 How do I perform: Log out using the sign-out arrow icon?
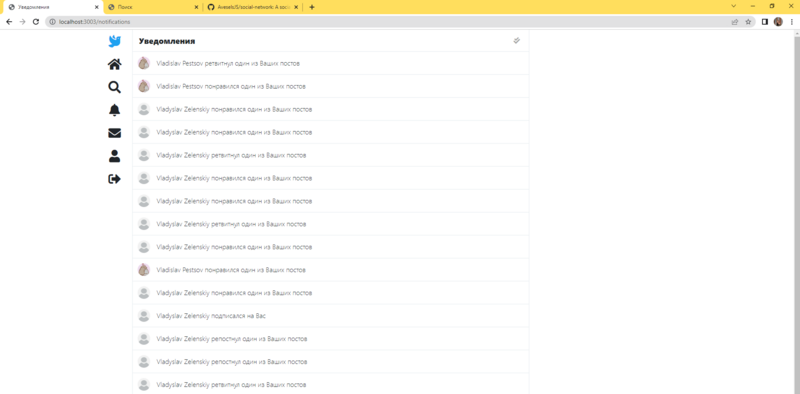[x=115, y=179]
